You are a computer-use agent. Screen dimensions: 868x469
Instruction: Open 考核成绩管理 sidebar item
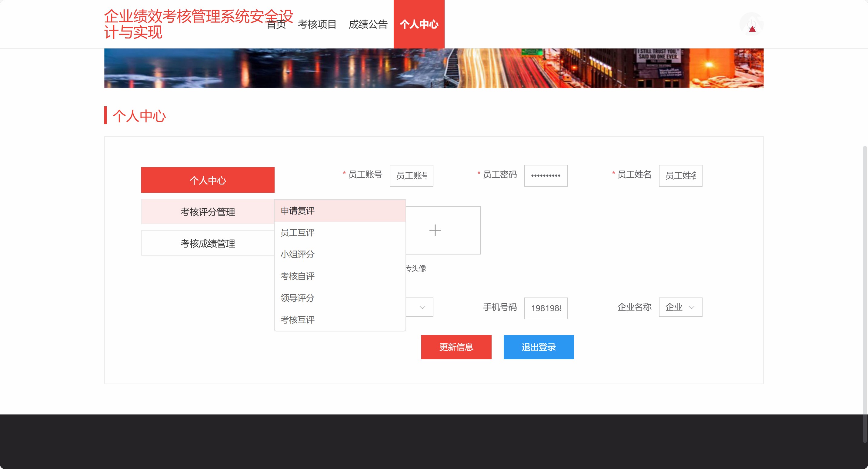click(208, 243)
